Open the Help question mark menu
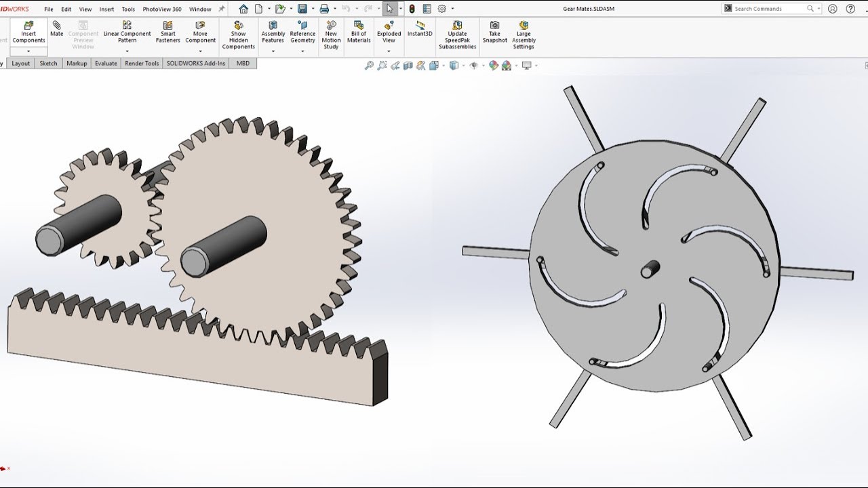The image size is (868, 488). pos(850,9)
